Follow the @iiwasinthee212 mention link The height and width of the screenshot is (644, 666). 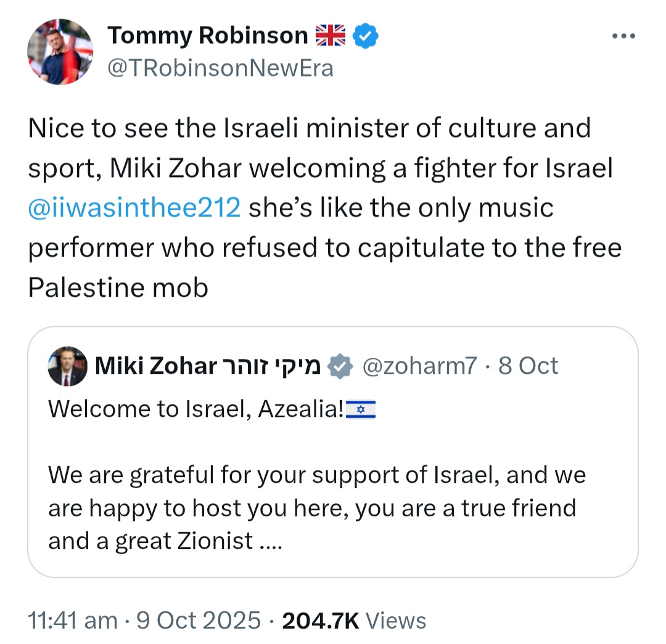(134, 208)
